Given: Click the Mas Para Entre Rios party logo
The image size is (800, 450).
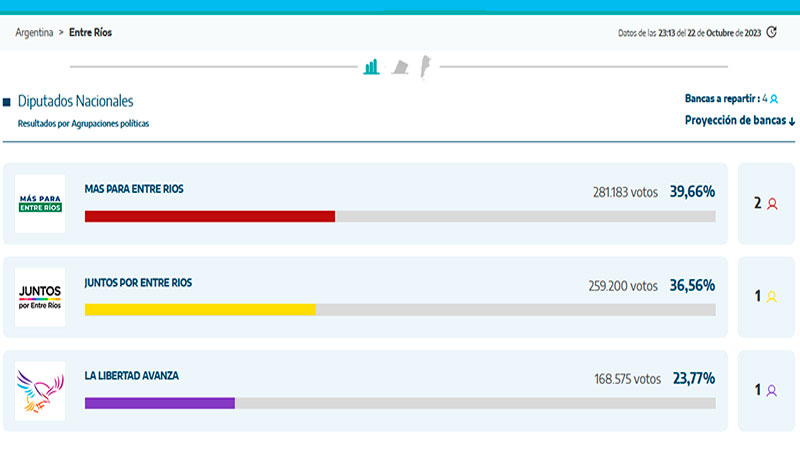Looking at the screenshot, I should tap(40, 204).
